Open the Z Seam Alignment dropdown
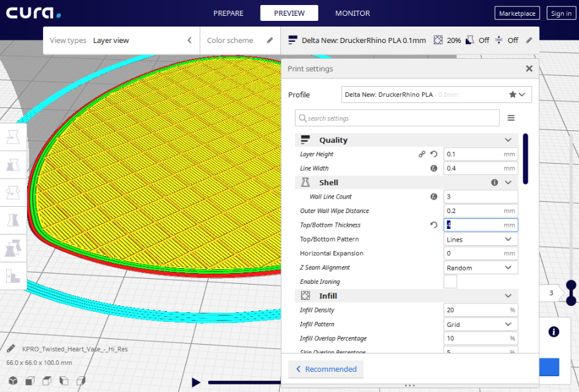The image size is (579, 392). 480,267
